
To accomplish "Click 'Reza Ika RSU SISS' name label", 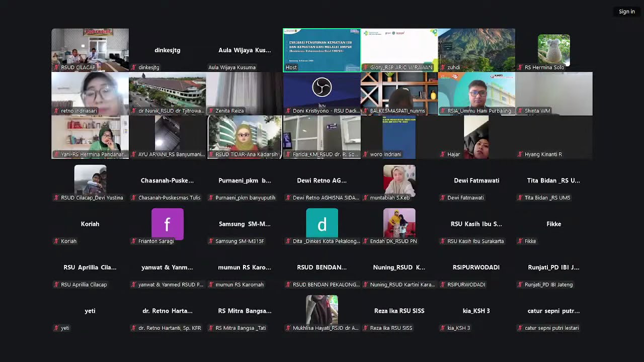I will pos(391,328).
